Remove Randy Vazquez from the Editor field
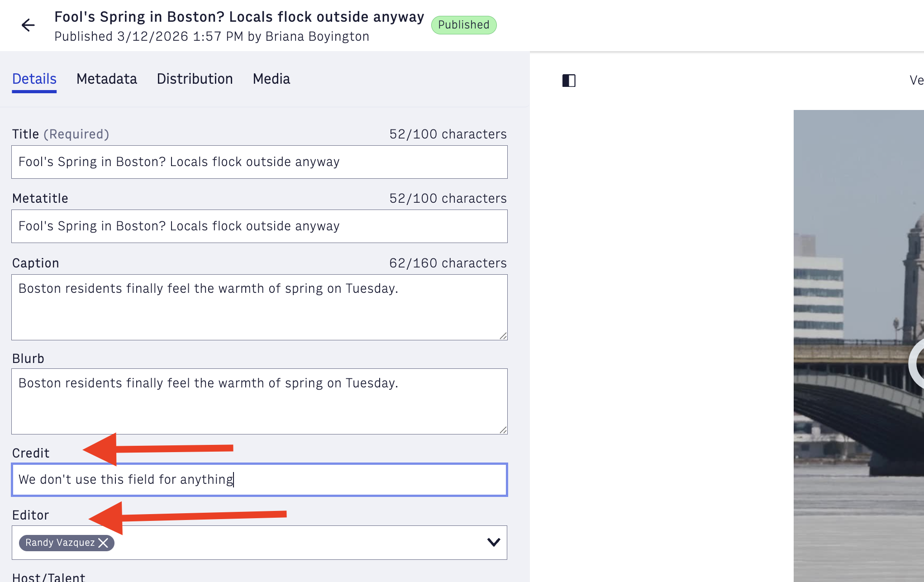 pyautogui.click(x=104, y=543)
